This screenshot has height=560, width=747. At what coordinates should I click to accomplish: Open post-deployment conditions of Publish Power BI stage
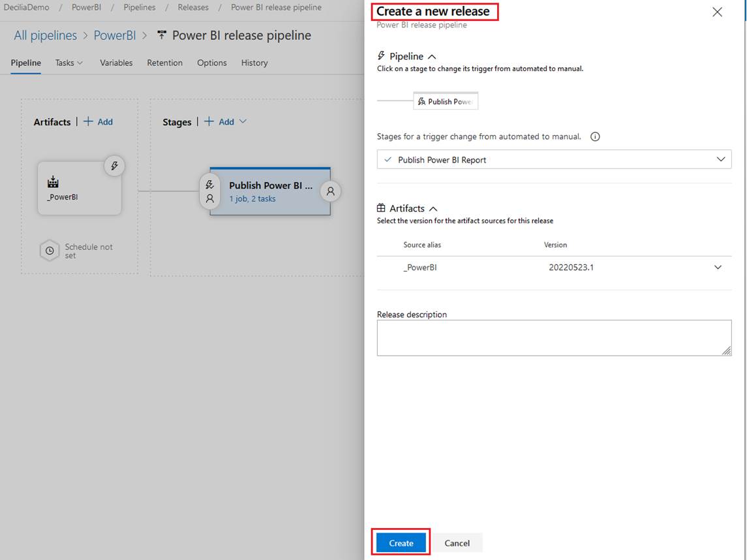pyautogui.click(x=331, y=191)
